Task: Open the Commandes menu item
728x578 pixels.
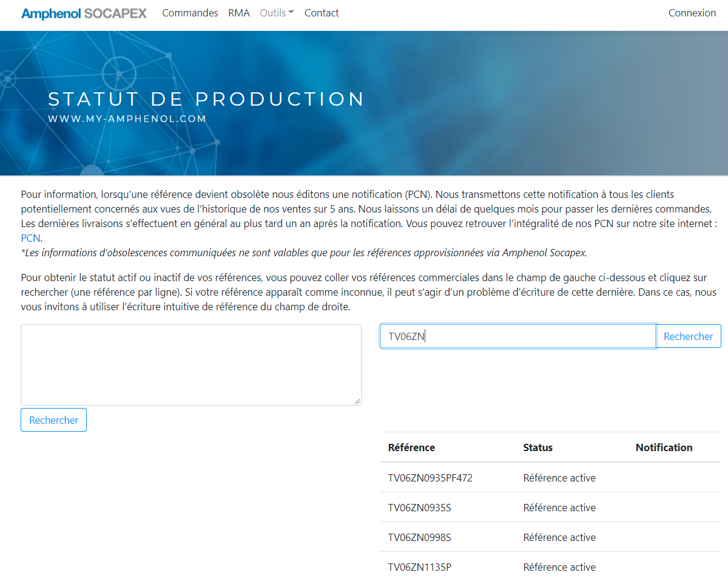Action: click(x=190, y=13)
